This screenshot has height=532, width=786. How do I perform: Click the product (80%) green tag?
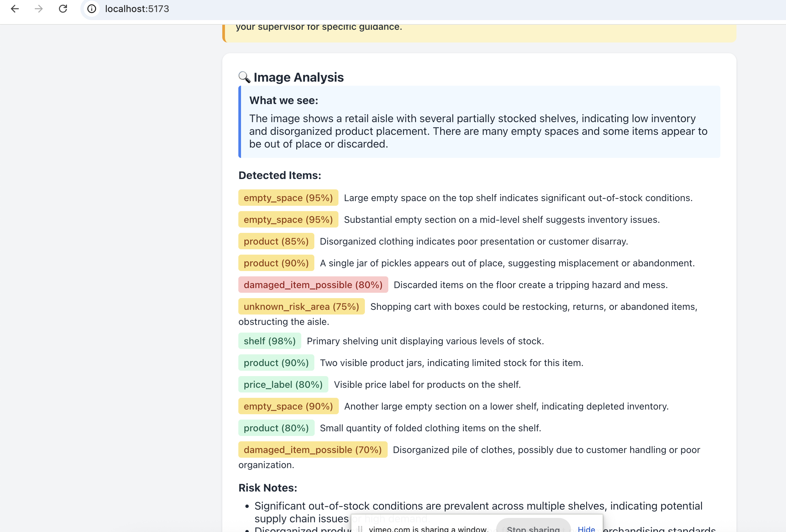click(x=276, y=428)
